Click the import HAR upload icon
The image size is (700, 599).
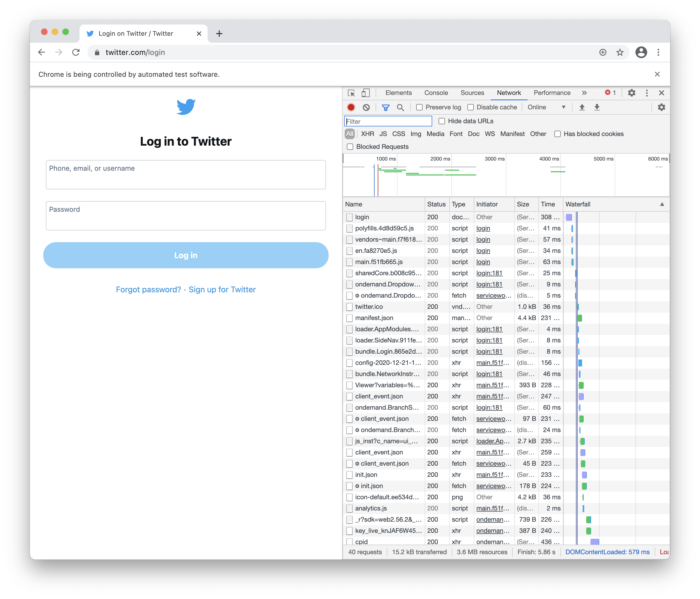pos(582,107)
